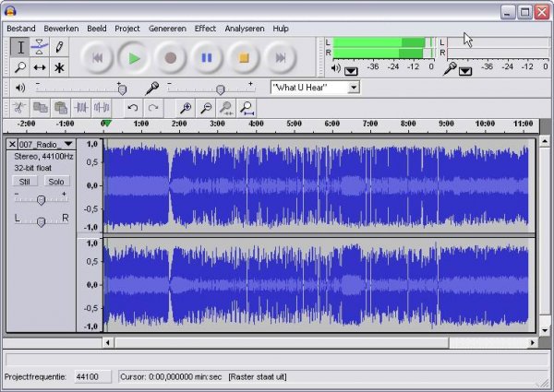
Task: Click the 'Cursor: 0:00,000000 min:sec' status text
Action: pyautogui.click(x=171, y=377)
